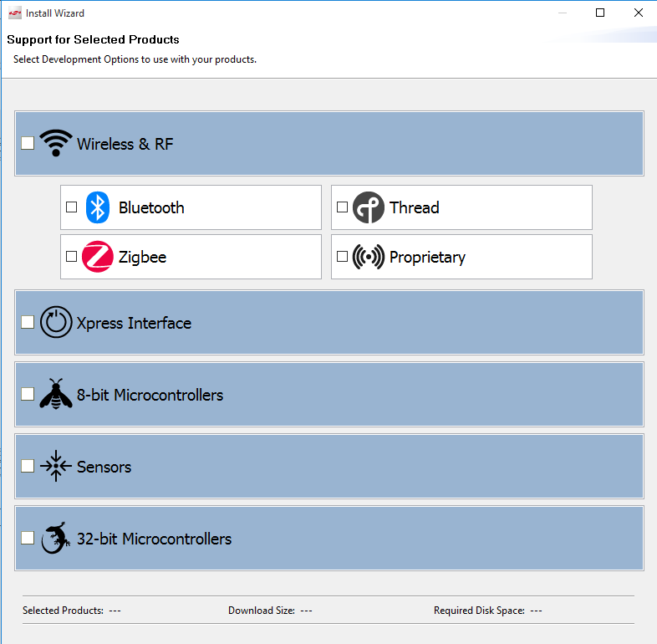Check the Xpress Interface checkbox
Screen dimensions: 657x644
(x=28, y=322)
